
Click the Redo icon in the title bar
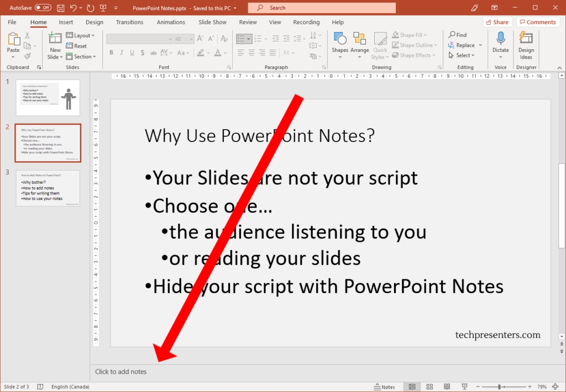coord(90,8)
